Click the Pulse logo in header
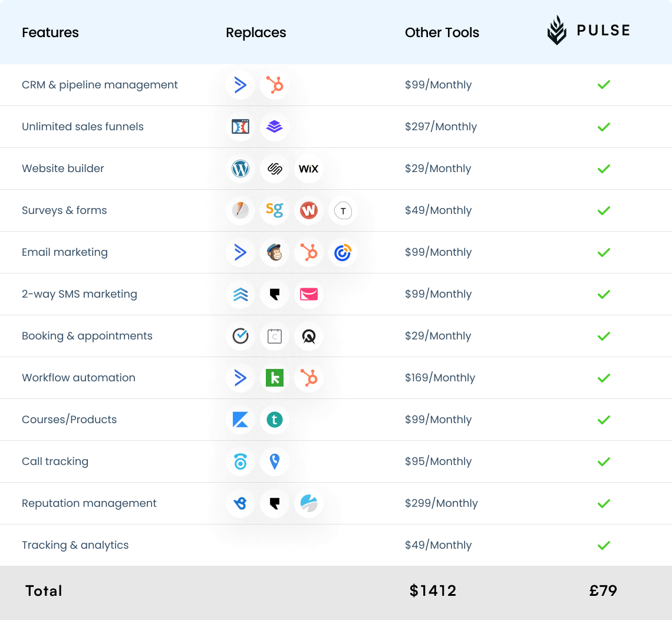The height and width of the screenshot is (620, 672). click(588, 31)
